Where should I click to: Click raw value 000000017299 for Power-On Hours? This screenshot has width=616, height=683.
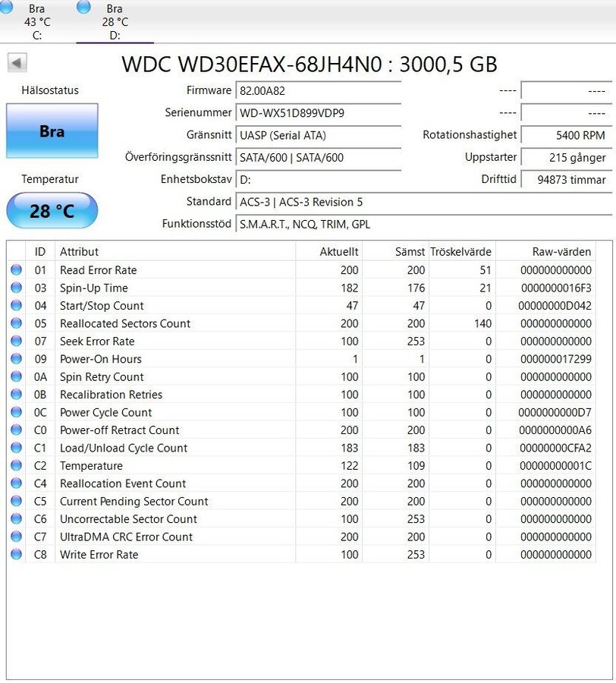(x=556, y=359)
